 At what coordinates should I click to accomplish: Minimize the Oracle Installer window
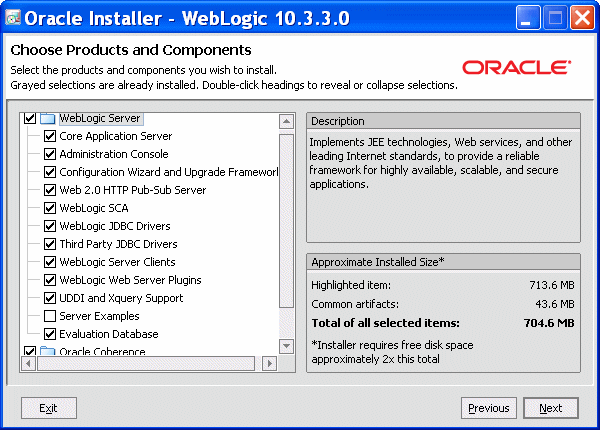coord(528,18)
